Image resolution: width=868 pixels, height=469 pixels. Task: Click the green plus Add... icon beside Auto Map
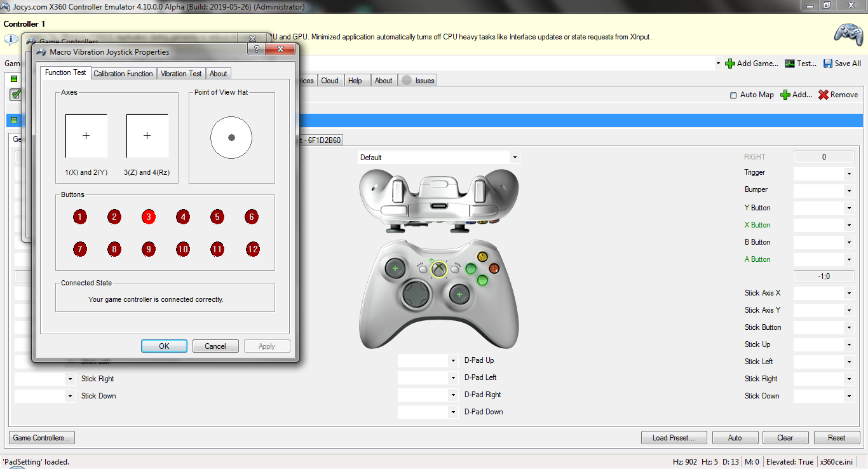785,95
